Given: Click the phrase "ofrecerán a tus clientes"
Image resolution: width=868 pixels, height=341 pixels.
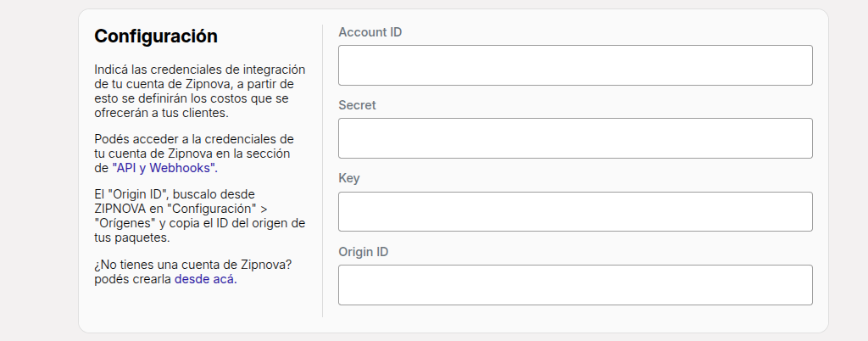Looking at the screenshot, I should pyautogui.click(x=160, y=113).
